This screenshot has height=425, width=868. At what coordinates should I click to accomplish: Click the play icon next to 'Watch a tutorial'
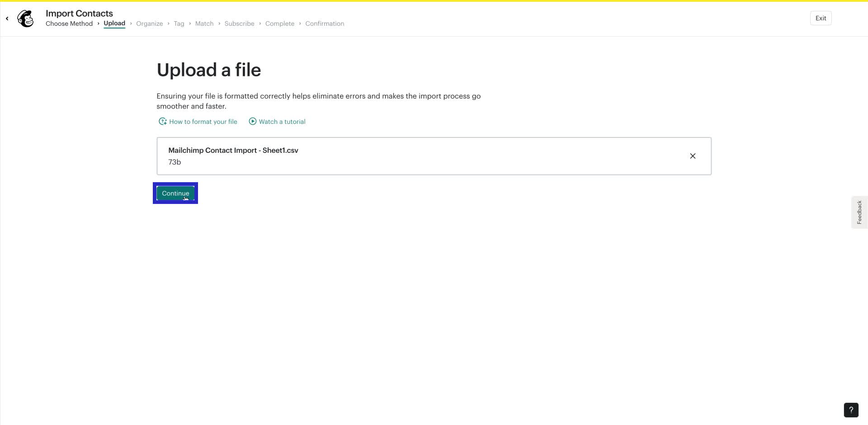pos(252,121)
